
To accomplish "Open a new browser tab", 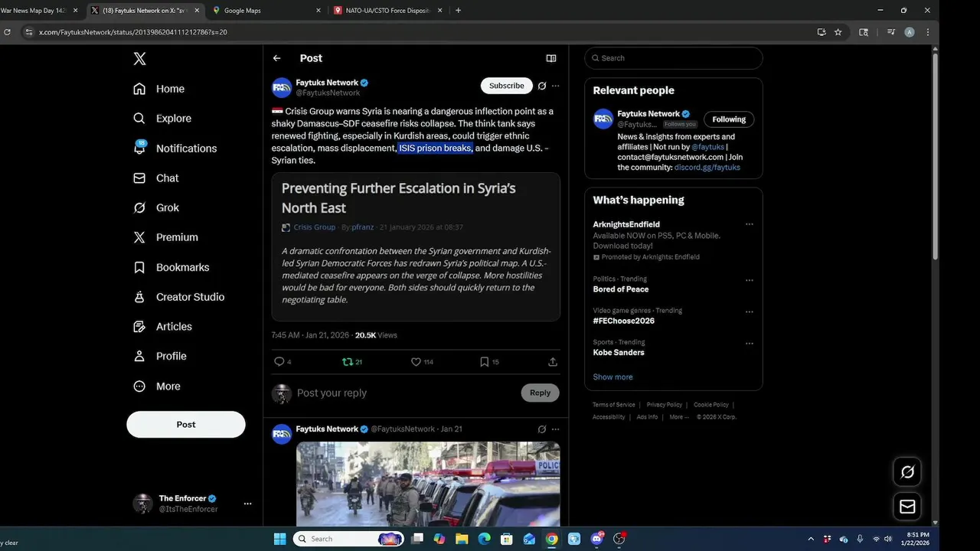I will click(x=458, y=11).
